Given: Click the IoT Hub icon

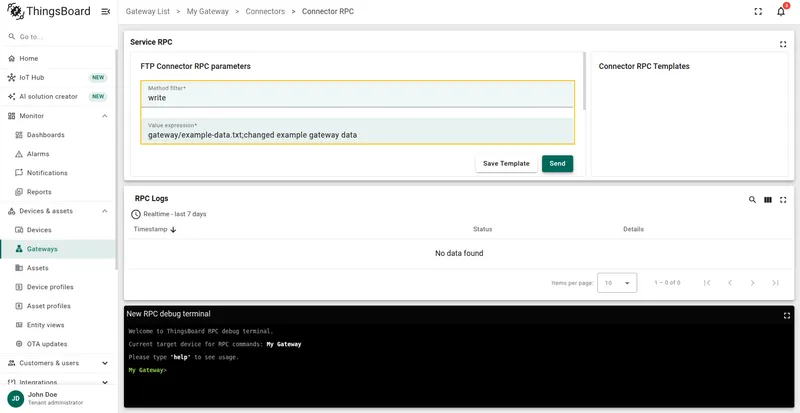Looking at the screenshot, I should (x=12, y=78).
